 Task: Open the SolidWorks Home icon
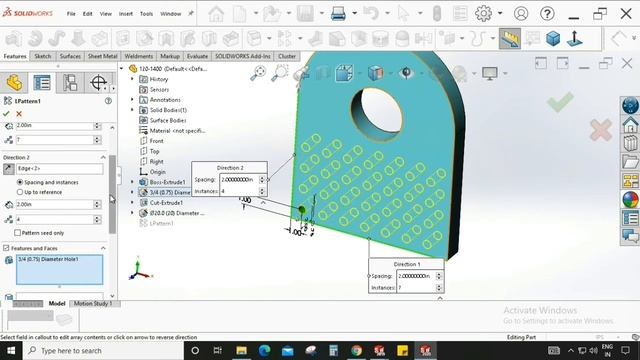[x=216, y=14]
